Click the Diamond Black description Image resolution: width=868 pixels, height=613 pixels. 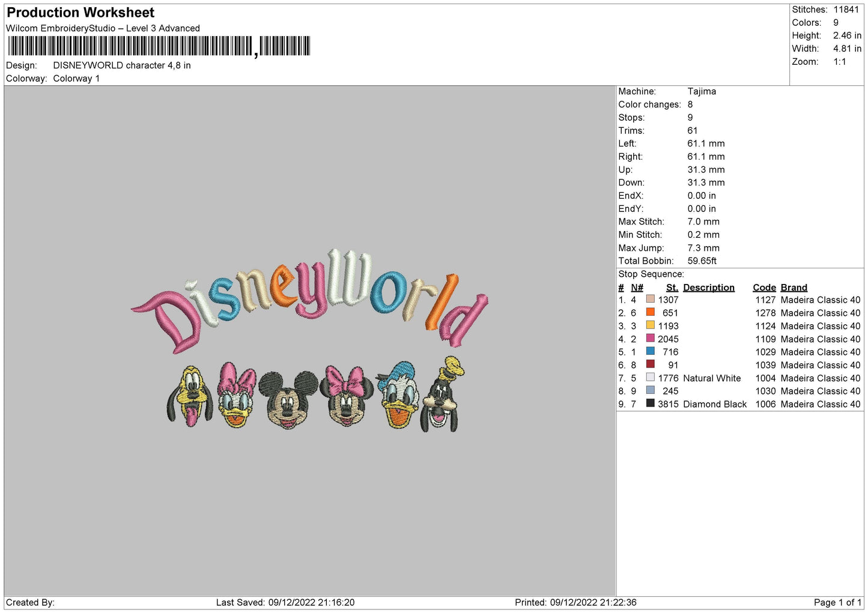[x=715, y=404]
